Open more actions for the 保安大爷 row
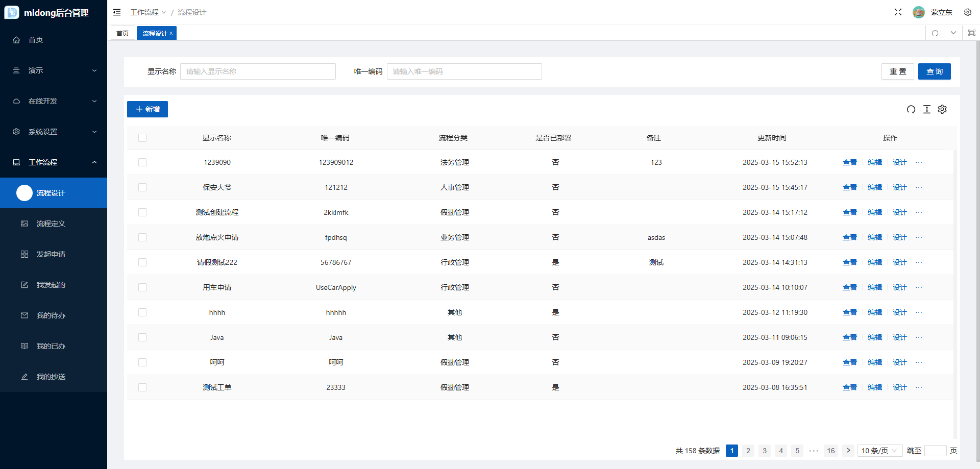 pyautogui.click(x=919, y=187)
